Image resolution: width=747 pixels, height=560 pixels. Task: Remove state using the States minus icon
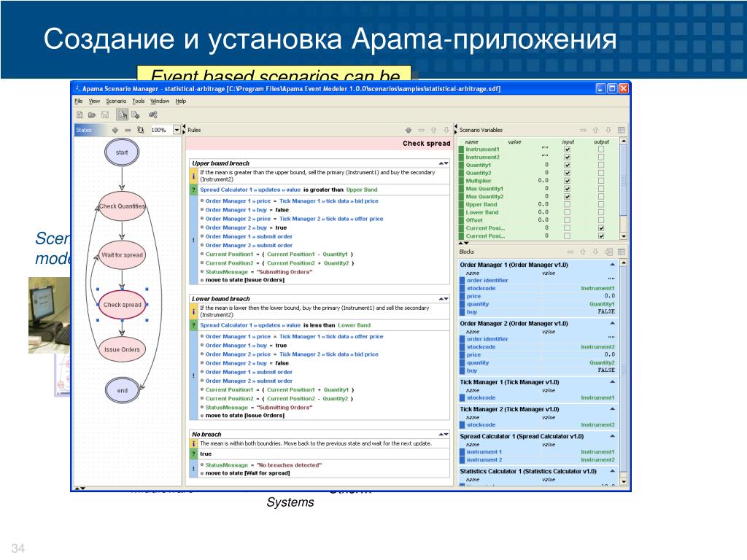pos(128,130)
